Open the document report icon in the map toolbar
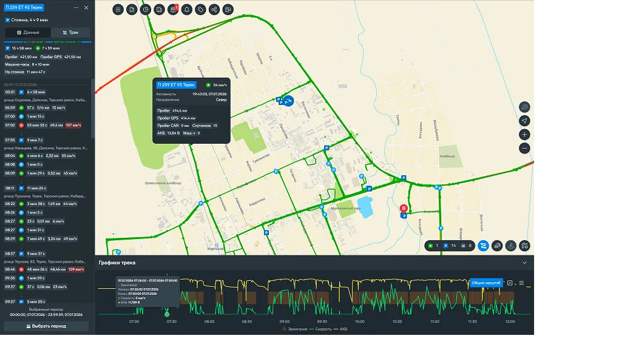633x364 pixels. 132,10
